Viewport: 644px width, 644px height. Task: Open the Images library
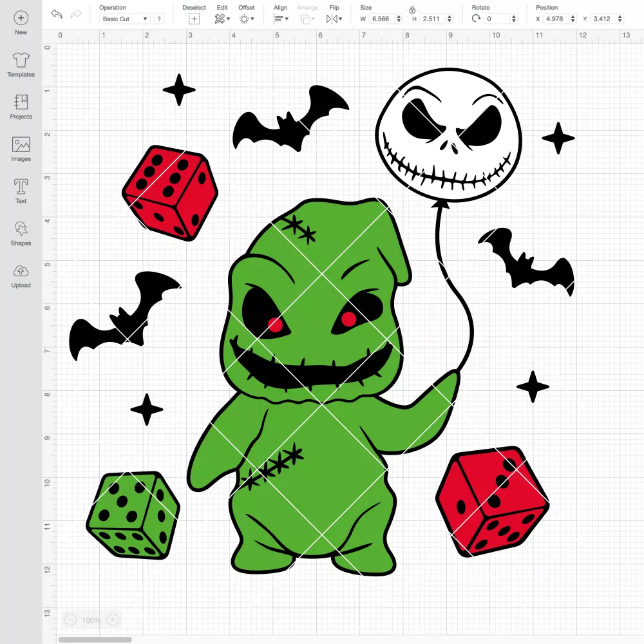(x=21, y=149)
